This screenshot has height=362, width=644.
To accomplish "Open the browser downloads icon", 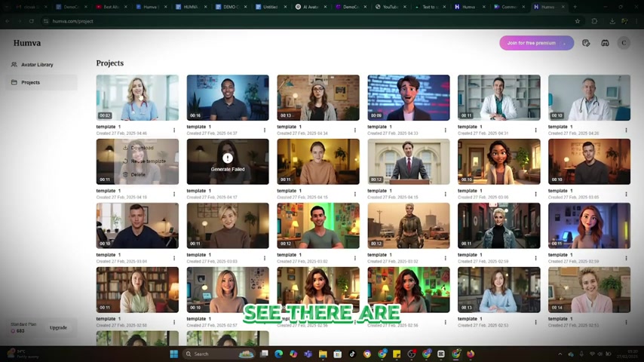I will [x=612, y=21].
